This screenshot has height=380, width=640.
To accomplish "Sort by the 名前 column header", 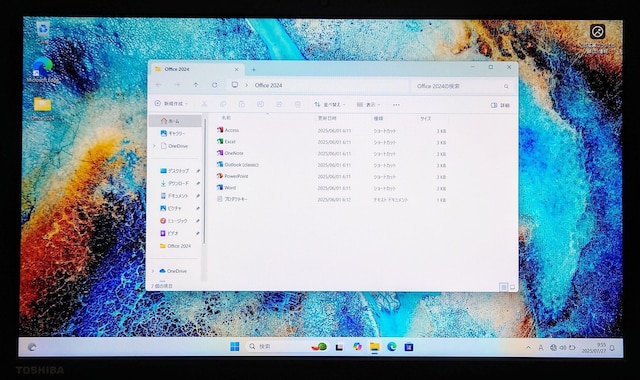I will tap(226, 118).
